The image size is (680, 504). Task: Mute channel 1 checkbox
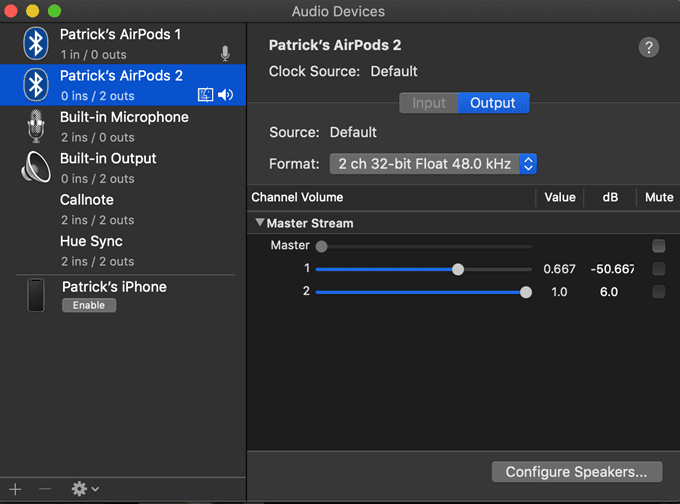tap(658, 269)
